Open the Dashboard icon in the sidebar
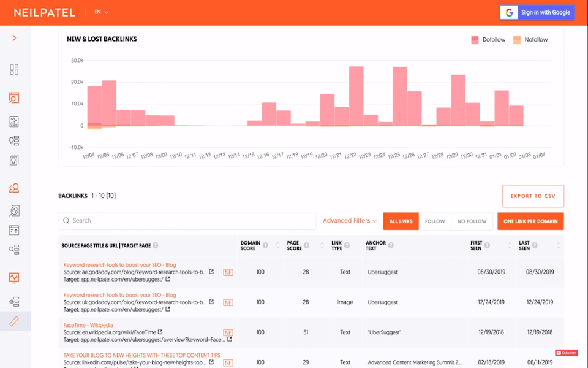 coord(14,69)
